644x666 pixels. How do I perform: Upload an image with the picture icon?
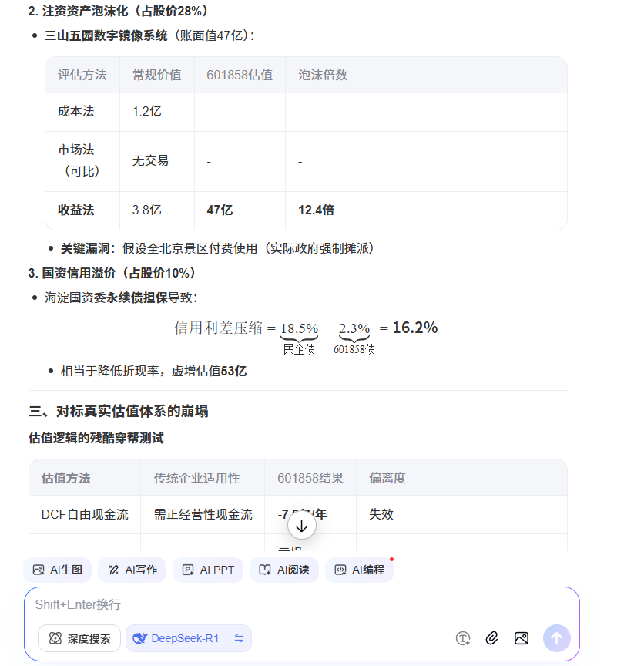(x=522, y=638)
